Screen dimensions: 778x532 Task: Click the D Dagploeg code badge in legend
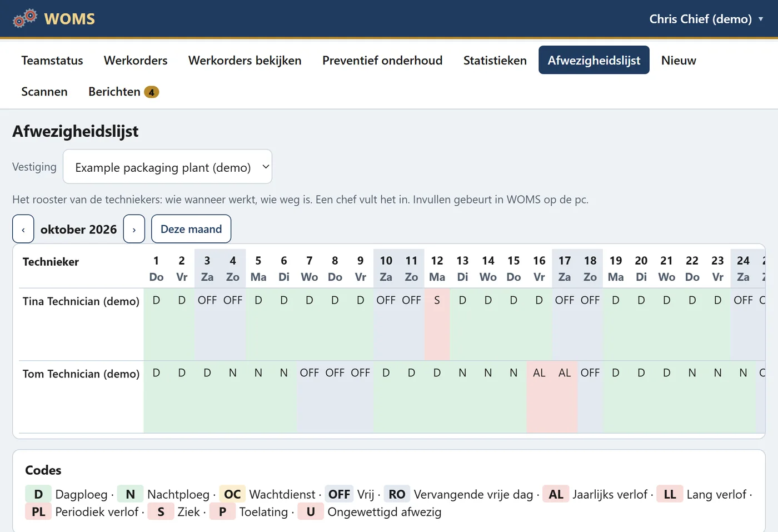point(38,494)
